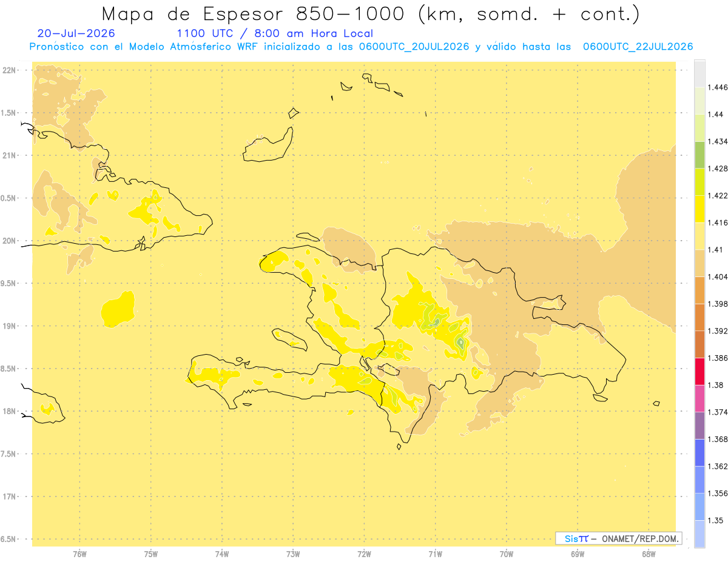This screenshot has width=728, height=562.
Task: Click the '21N' latitude axis label
Action: tap(10, 155)
